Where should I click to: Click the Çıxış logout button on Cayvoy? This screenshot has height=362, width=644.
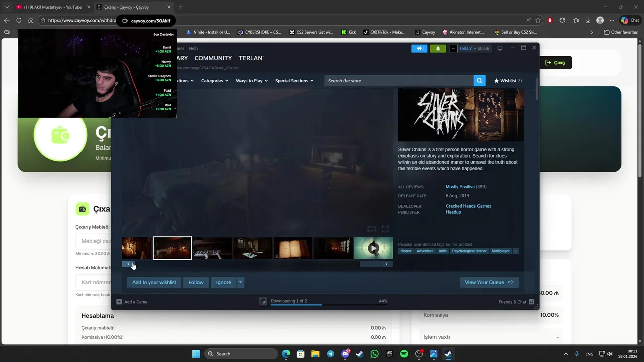point(555,63)
